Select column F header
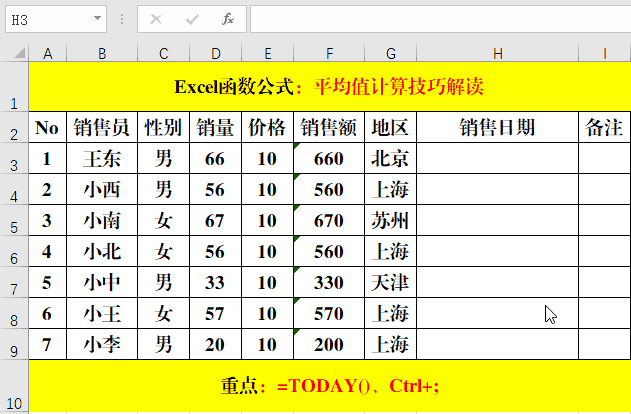Screen dimensions: 631x414 point(329,54)
